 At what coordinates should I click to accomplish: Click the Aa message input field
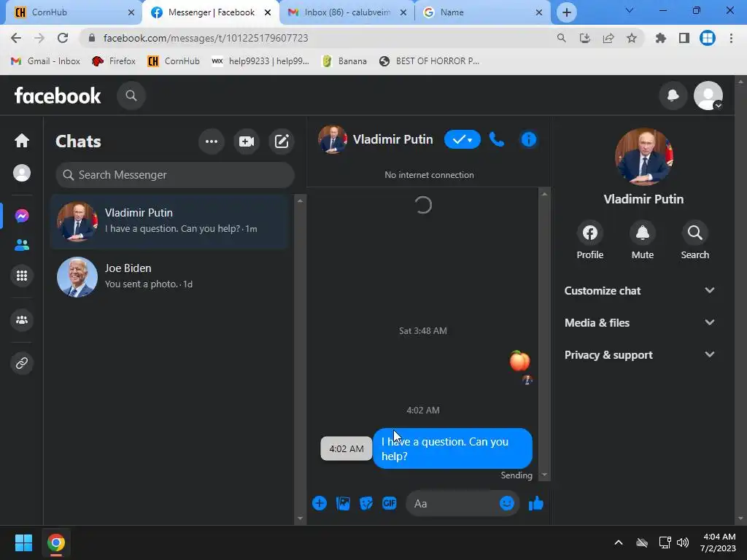pyautogui.click(x=452, y=503)
